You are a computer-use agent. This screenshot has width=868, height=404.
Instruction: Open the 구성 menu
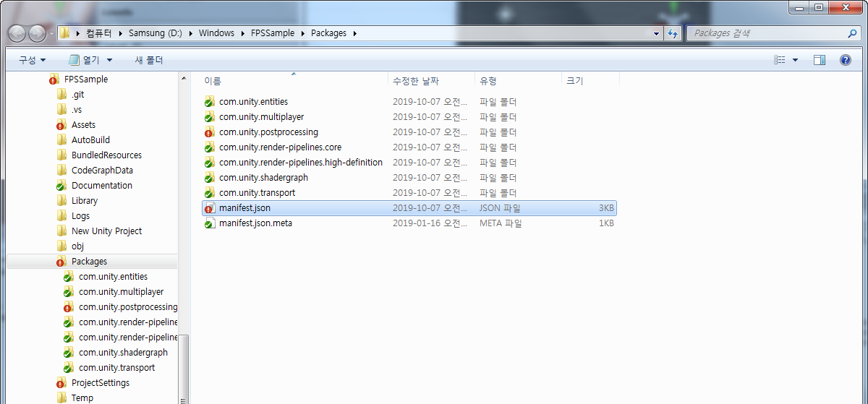(33, 60)
